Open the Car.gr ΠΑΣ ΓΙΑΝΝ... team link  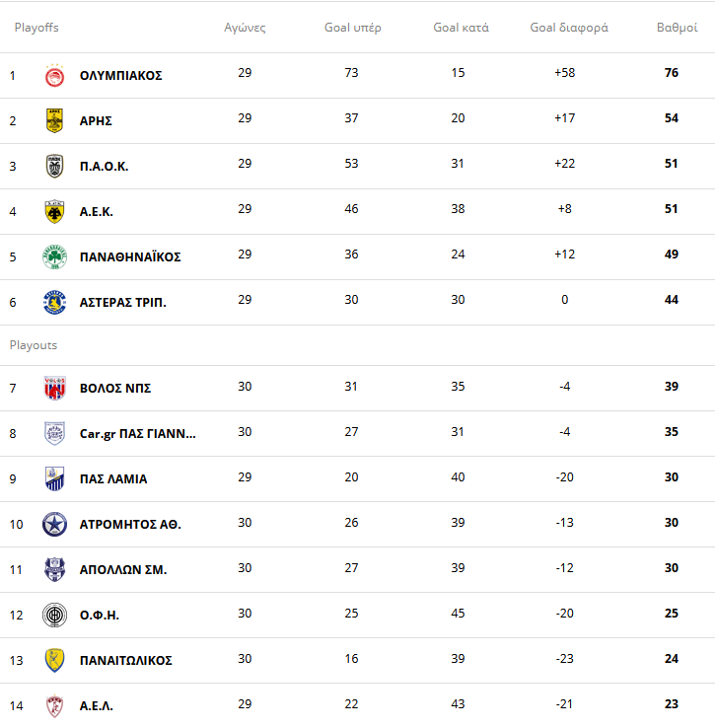point(137,433)
